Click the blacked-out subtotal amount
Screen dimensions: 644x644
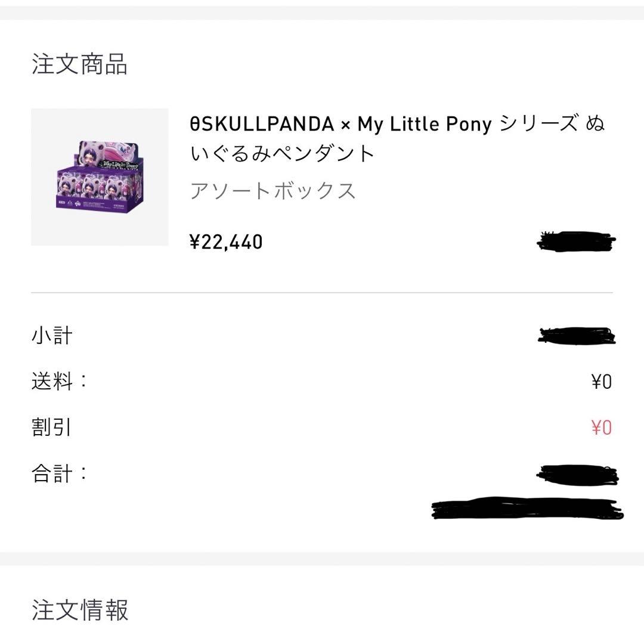pyautogui.click(x=576, y=336)
